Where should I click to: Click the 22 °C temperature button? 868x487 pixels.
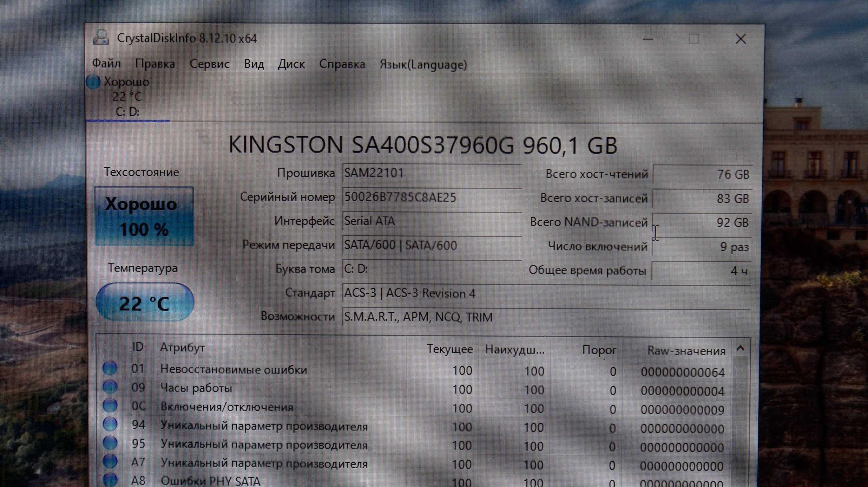point(145,302)
